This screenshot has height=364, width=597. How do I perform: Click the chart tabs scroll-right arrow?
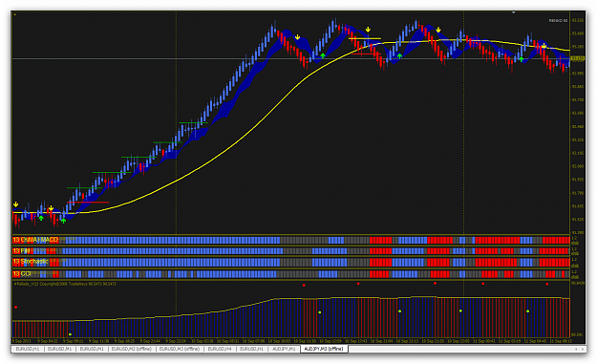point(583,349)
